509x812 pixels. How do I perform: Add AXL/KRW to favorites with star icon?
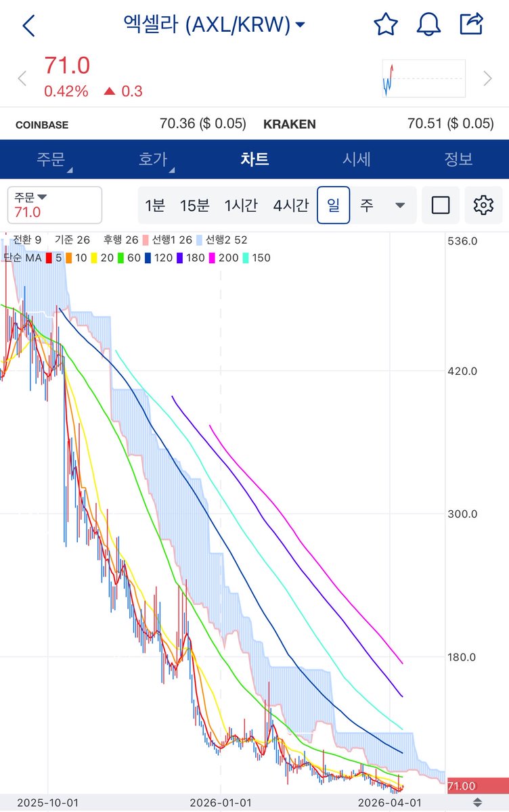(386, 24)
